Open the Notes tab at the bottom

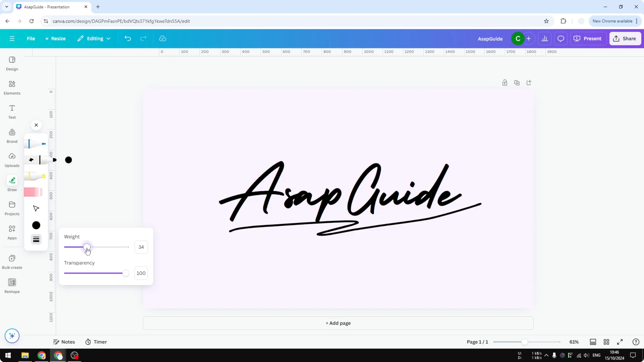coord(64,342)
